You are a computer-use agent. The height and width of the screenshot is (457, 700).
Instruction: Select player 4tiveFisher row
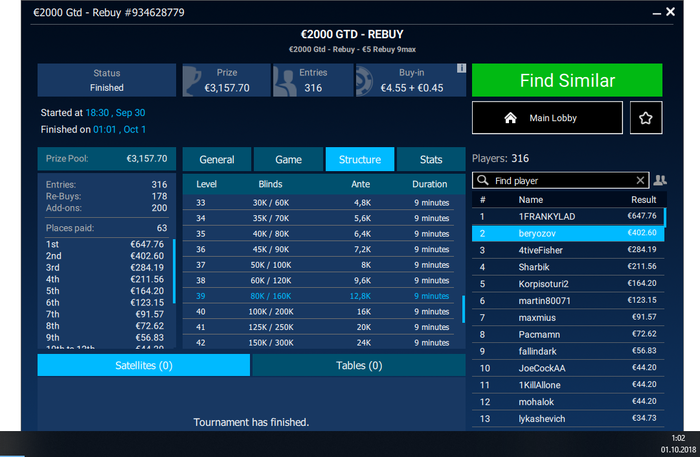point(568,250)
